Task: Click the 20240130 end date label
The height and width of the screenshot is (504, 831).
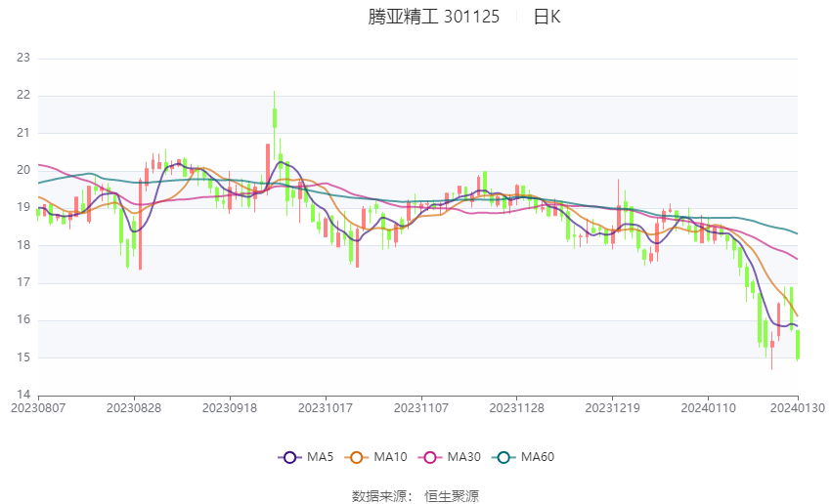Action: [x=797, y=406]
